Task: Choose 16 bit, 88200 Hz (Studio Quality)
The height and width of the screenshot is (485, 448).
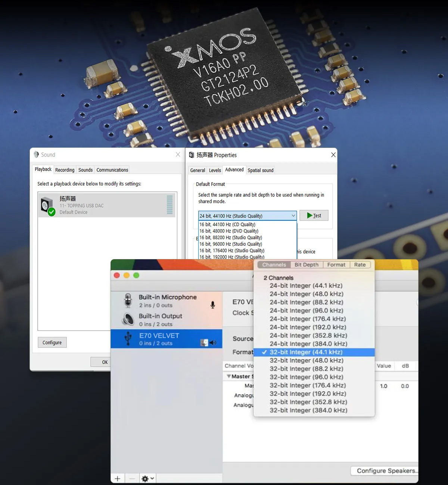Action: [x=248, y=237]
